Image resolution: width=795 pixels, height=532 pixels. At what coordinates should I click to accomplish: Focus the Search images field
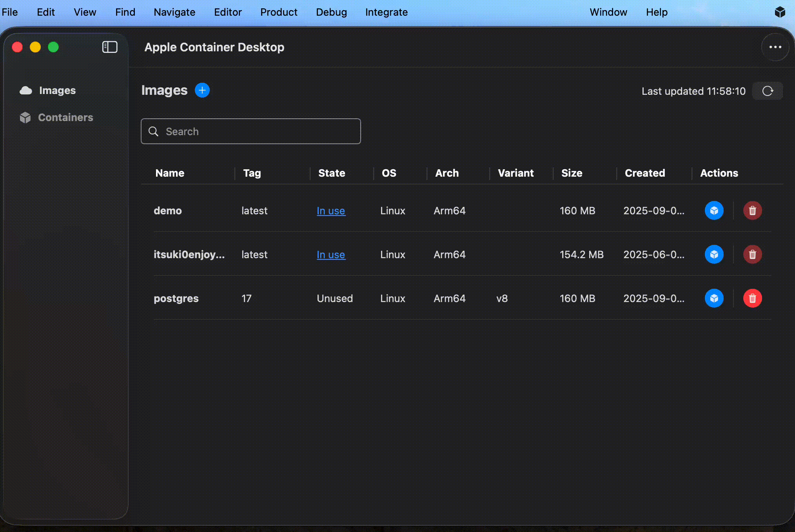pyautogui.click(x=251, y=131)
